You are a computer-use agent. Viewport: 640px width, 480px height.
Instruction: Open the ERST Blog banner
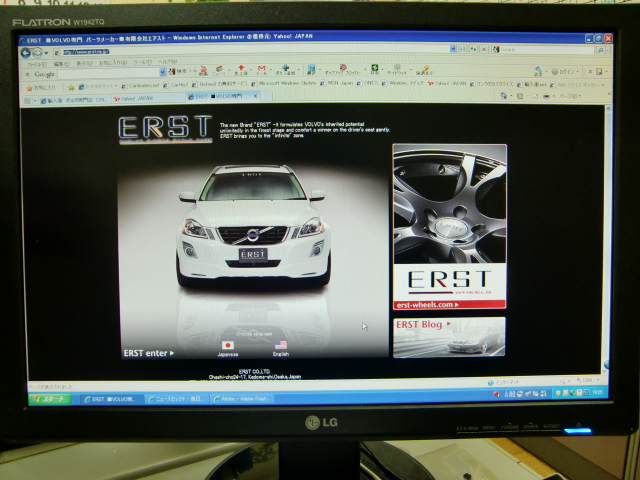point(449,337)
